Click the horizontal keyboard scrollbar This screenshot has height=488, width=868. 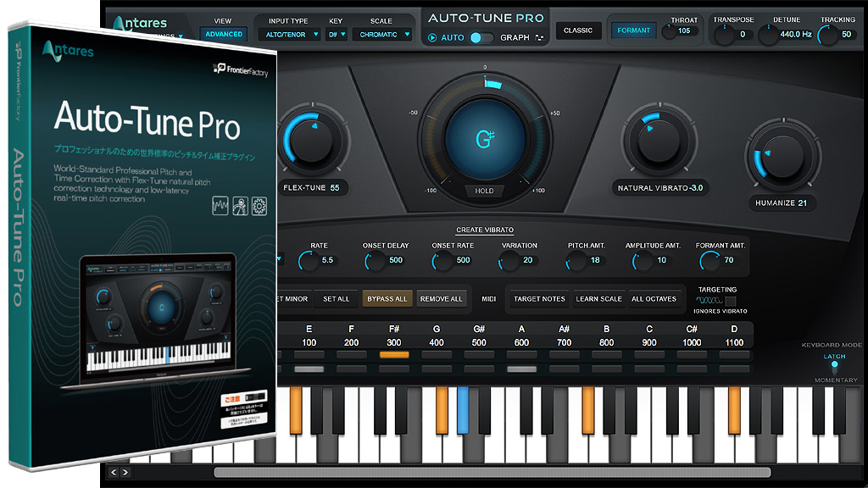[x=492, y=473]
